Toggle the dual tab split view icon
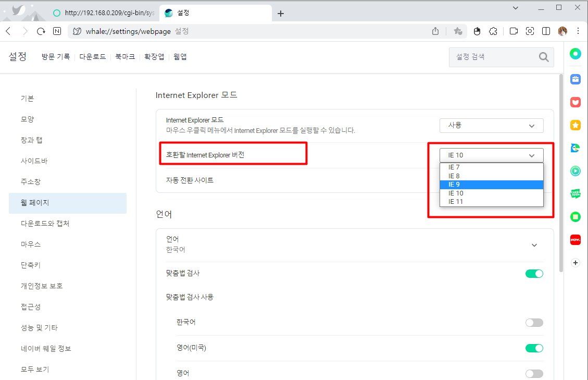Image resolution: width=588 pixels, height=380 pixels. [x=546, y=31]
